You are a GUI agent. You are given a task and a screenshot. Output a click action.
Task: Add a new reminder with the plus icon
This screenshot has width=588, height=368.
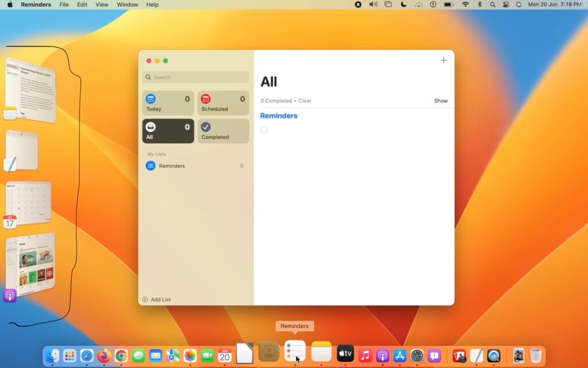[443, 60]
